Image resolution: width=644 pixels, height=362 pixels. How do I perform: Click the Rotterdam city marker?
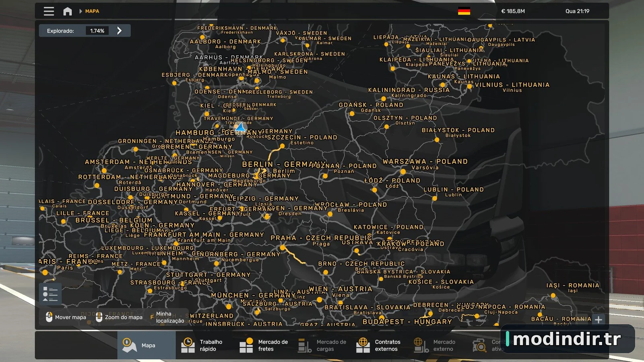pos(97,185)
